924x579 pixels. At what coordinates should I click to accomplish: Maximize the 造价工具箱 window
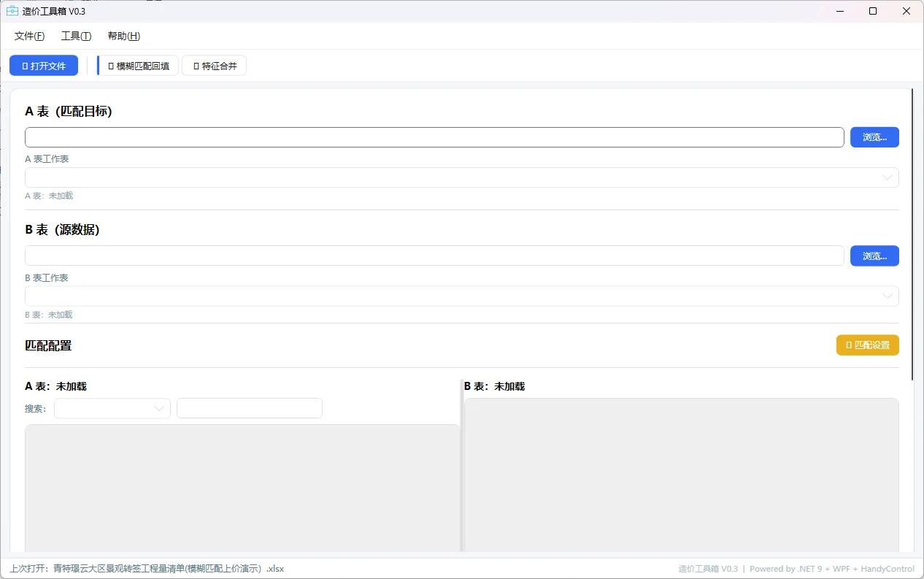click(873, 11)
